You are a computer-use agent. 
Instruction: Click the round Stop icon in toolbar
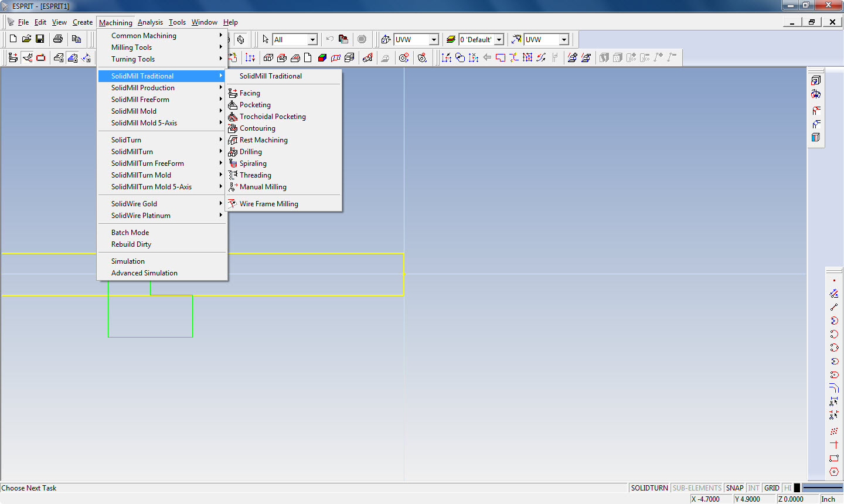[x=362, y=39]
